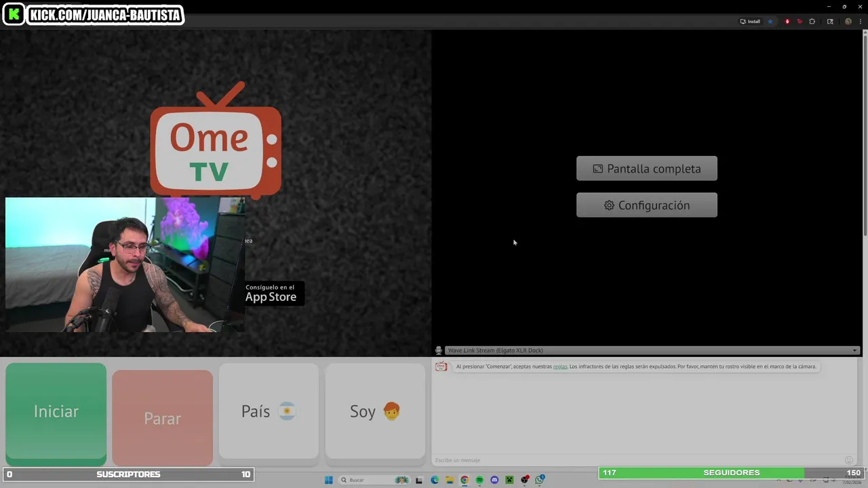The image size is (868, 488).
Task: Open Microsoft Edge from taskbar
Action: pyautogui.click(x=435, y=480)
